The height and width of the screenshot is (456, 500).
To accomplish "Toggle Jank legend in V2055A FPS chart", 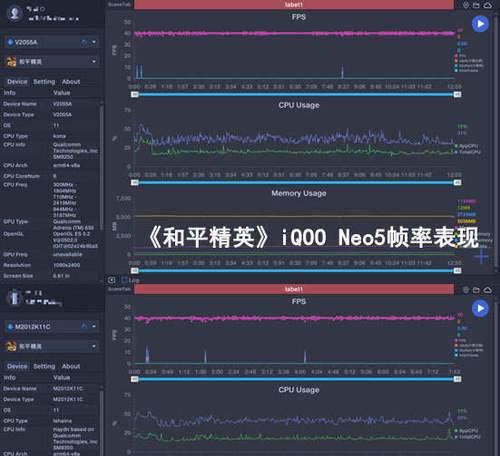I will point(469,61).
